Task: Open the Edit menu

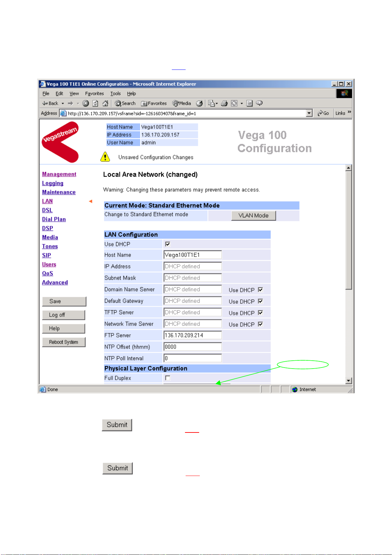Action: (59, 94)
